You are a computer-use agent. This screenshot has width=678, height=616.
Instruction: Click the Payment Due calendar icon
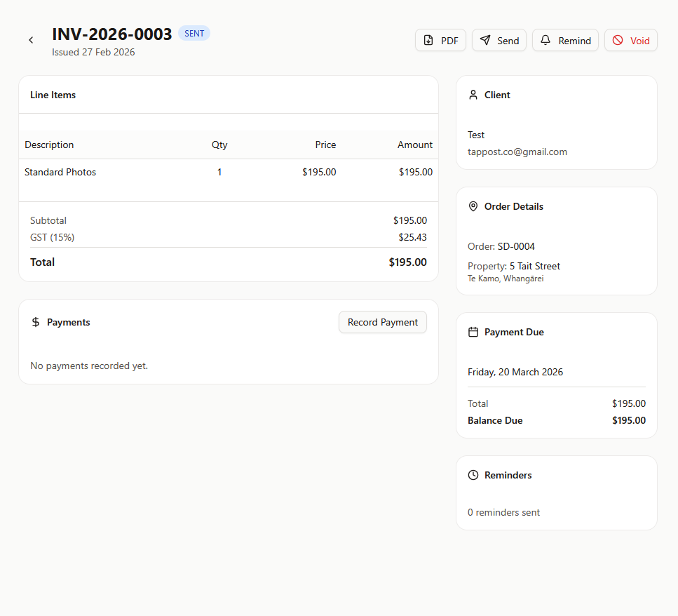[473, 332]
